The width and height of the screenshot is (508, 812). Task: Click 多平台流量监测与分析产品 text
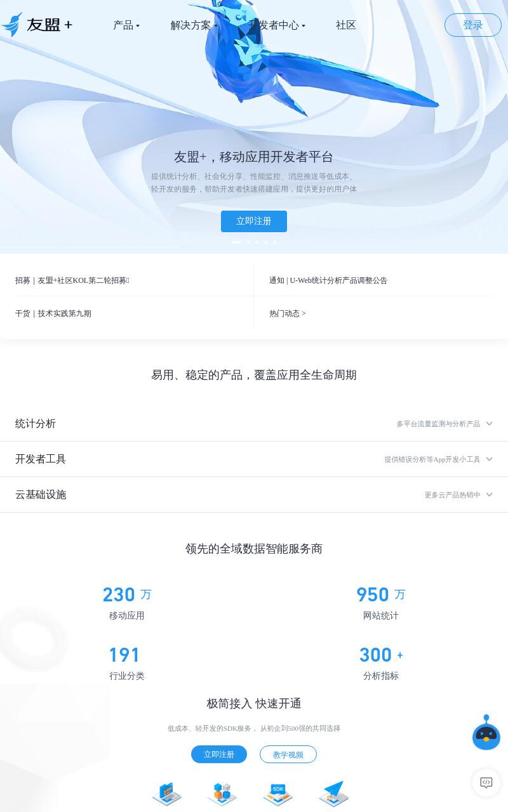pos(438,424)
